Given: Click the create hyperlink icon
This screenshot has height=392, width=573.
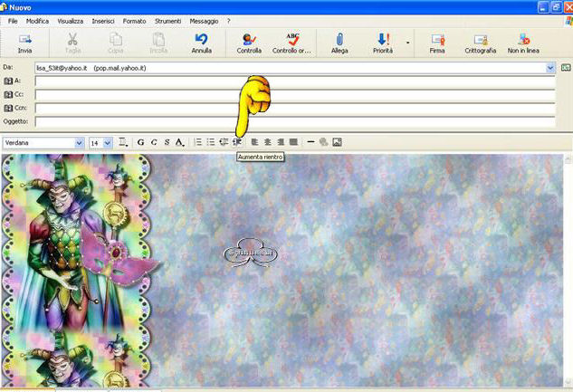Looking at the screenshot, I should click(323, 142).
